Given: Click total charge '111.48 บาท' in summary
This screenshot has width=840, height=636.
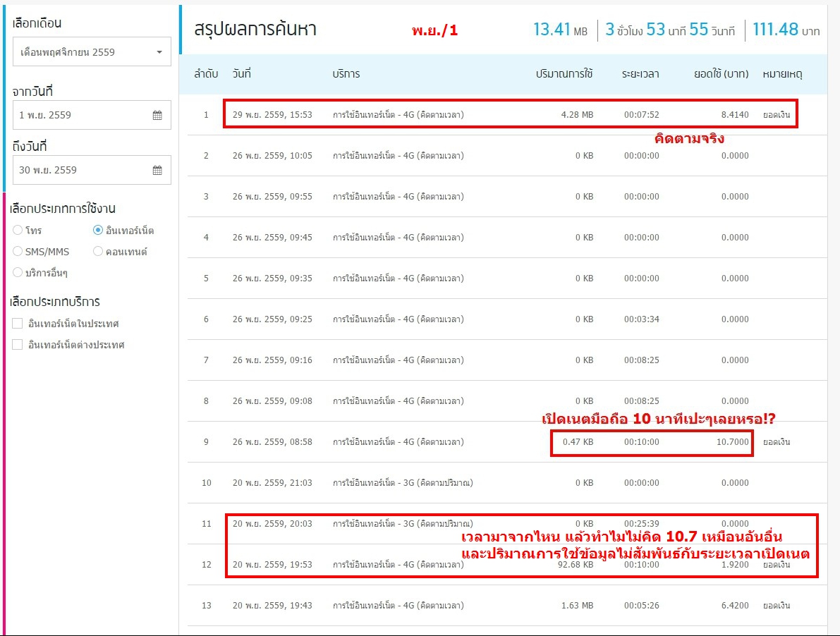Looking at the screenshot, I should pyautogui.click(x=786, y=30).
